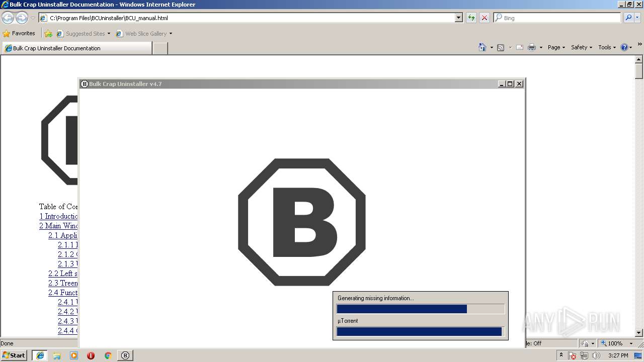Open the Home button dropdown arrow
The width and height of the screenshot is (644, 362).
[492, 47]
